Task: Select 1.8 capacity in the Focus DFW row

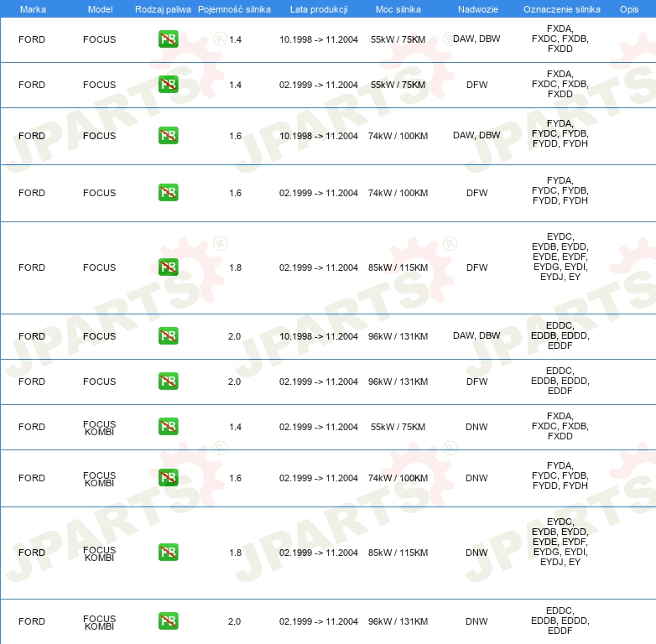Action: (x=235, y=267)
